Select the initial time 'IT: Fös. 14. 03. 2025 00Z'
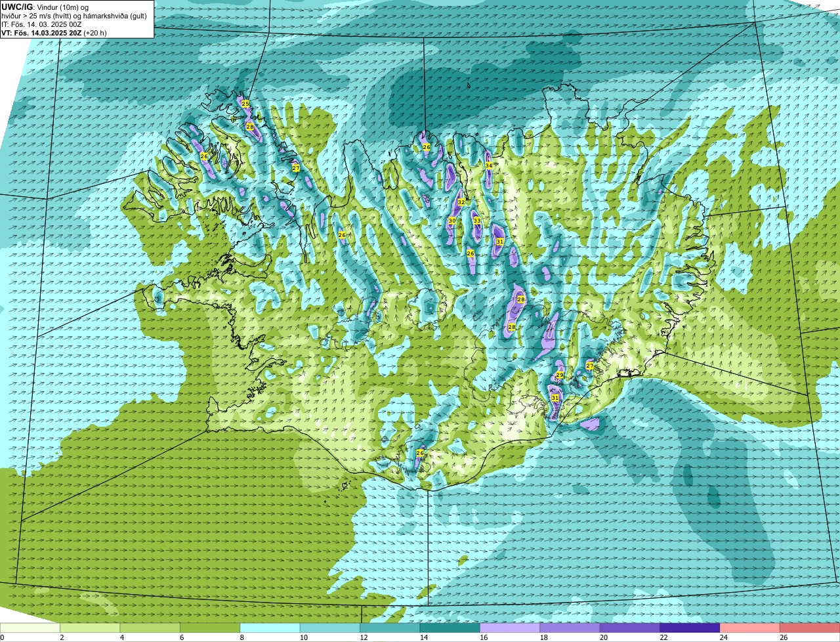840x642 pixels. point(41,24)
